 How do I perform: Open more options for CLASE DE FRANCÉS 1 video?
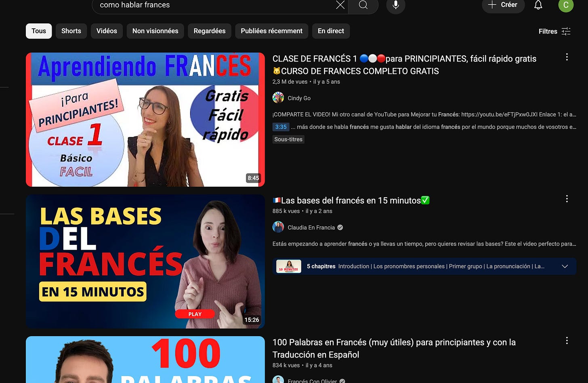click(567, 57)
